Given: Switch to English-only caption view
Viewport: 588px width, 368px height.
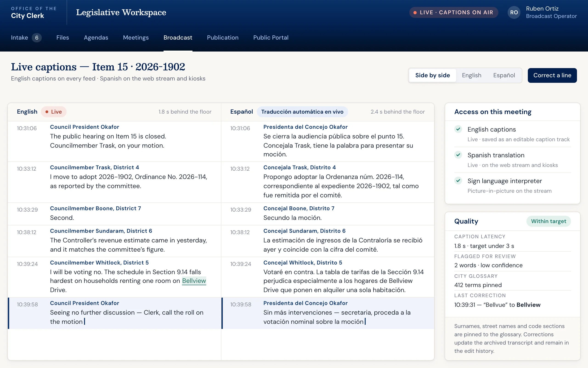Looking at the screenshot, I should coord(471,75).
